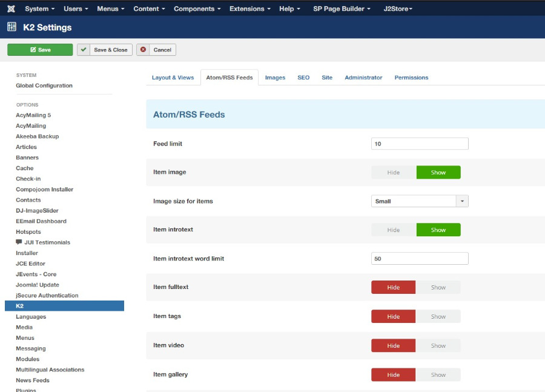Click the green Save button
545x392 pixels.
pyautogui.click(x=40, y=50)
